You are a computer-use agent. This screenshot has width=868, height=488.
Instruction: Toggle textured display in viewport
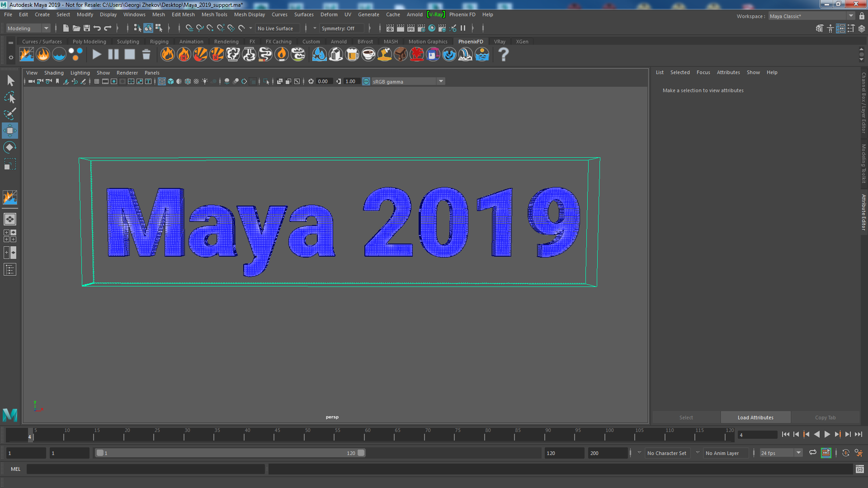(x=196, y=81)
